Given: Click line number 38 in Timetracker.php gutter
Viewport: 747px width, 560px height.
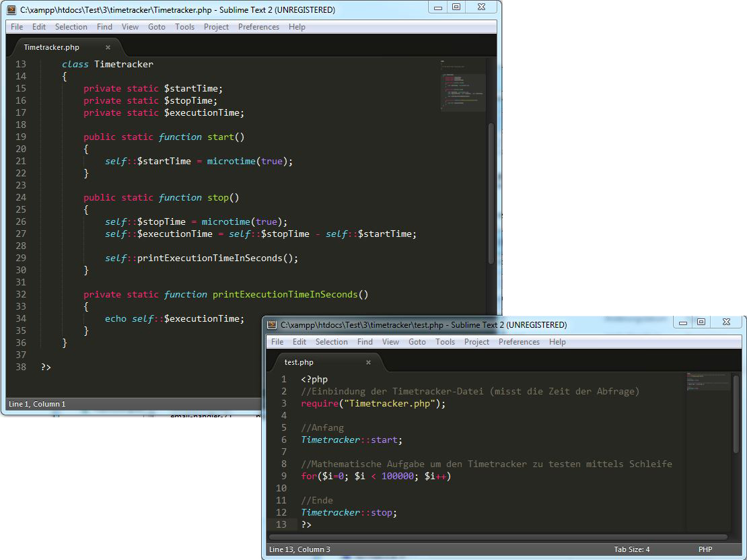Looking at the screenshot, I should pos(21,367).
